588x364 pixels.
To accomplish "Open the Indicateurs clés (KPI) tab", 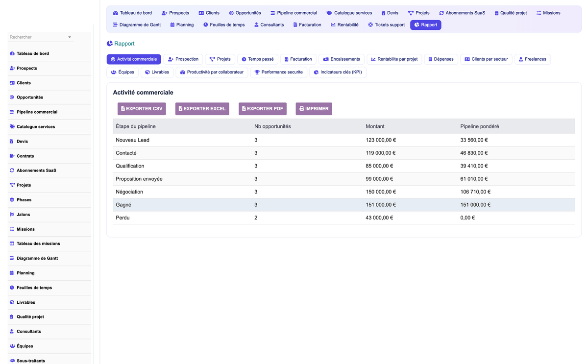I will (338, 72).
